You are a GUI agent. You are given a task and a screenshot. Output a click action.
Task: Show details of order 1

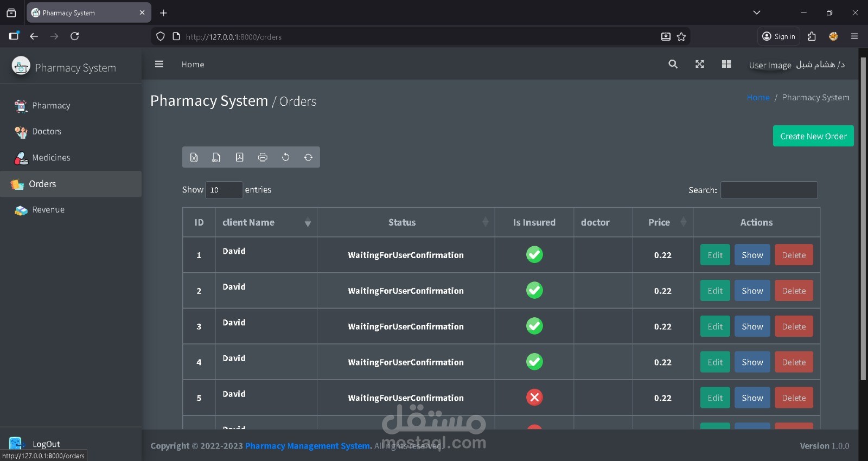[x=752, y=255]
